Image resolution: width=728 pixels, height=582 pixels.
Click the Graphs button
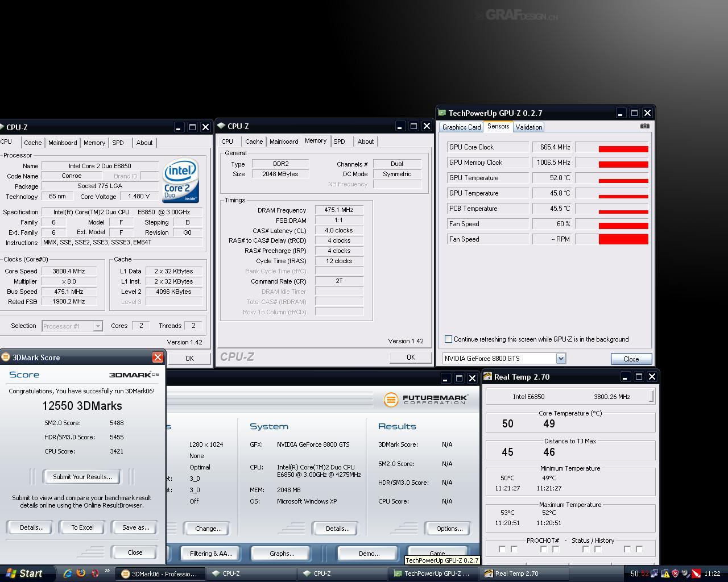[282, 553]
